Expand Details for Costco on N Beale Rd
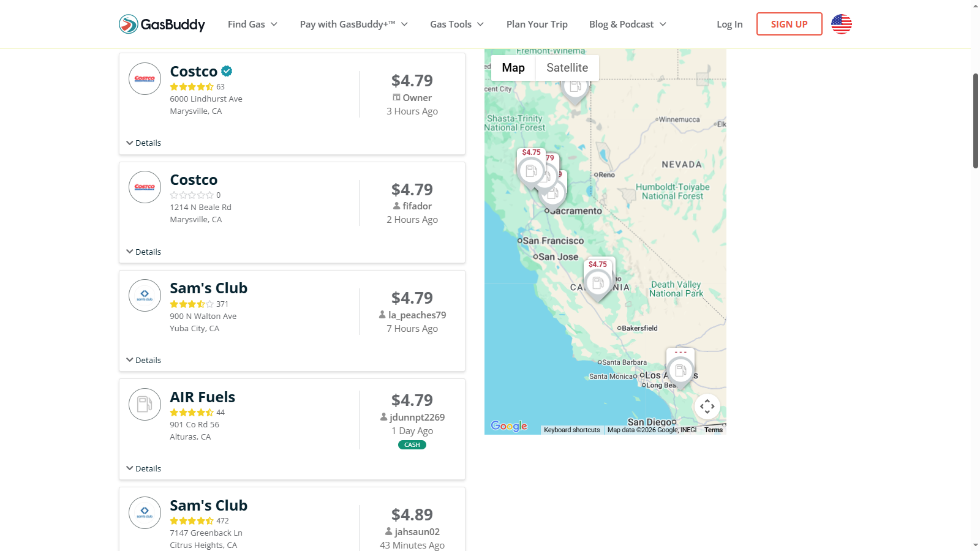 click(144, 252)
